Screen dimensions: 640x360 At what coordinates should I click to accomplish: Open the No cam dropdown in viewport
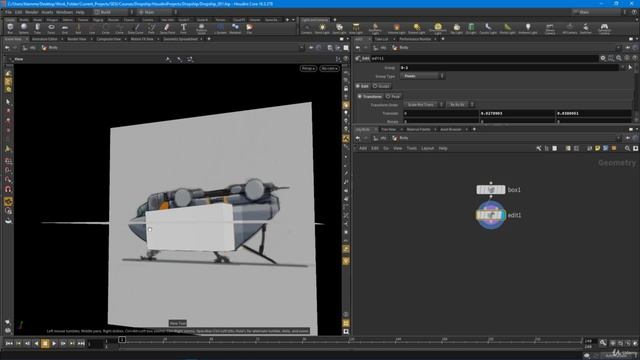[x=329, y=69]
